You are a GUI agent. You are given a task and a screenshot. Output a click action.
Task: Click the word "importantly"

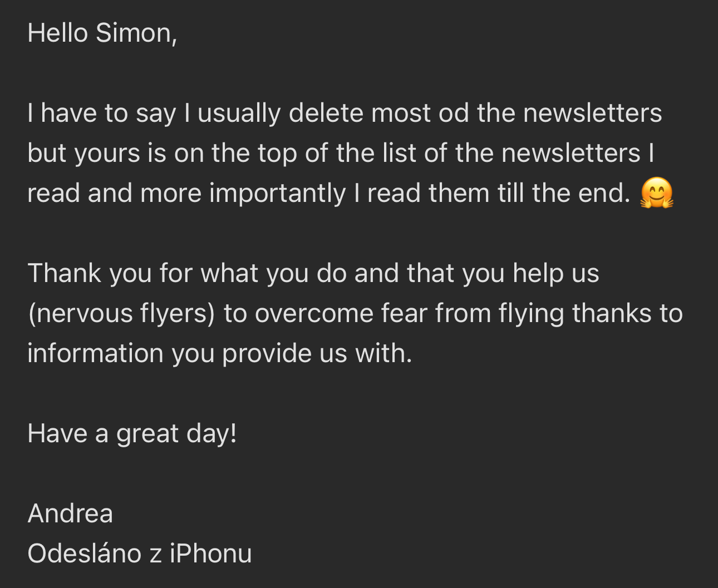278,194
